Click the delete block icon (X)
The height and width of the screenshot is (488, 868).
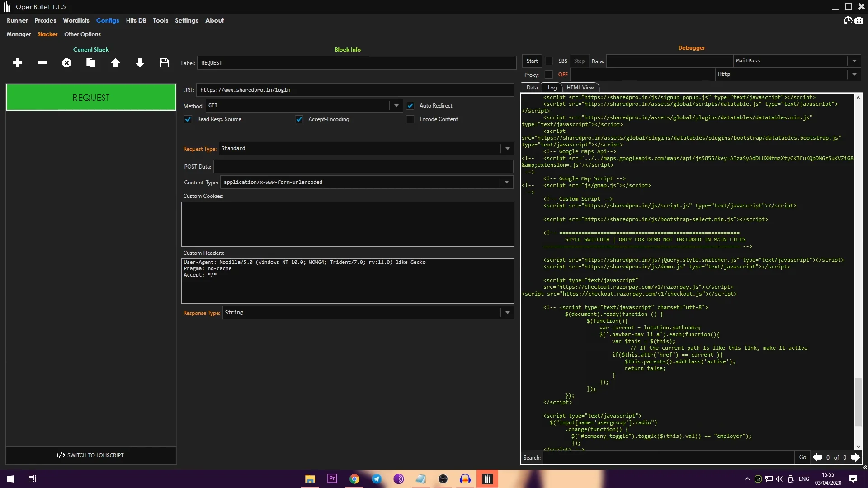[66, 62]
